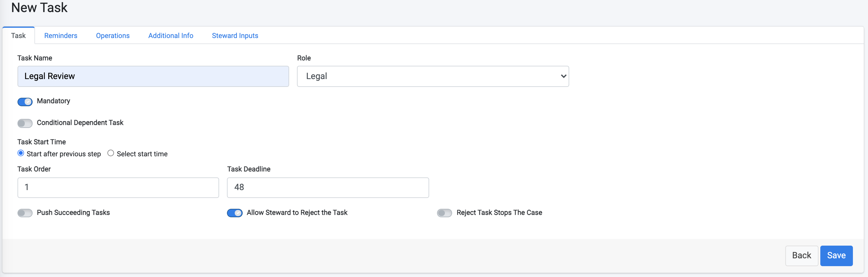
Task: Select the Task Deadline field
Action: 327,187
